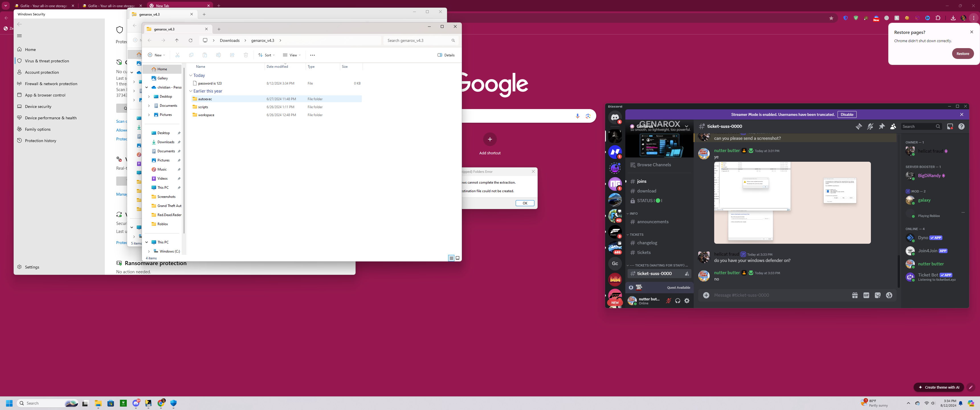Toggle deafen headphones in Discord

[677, 301]
